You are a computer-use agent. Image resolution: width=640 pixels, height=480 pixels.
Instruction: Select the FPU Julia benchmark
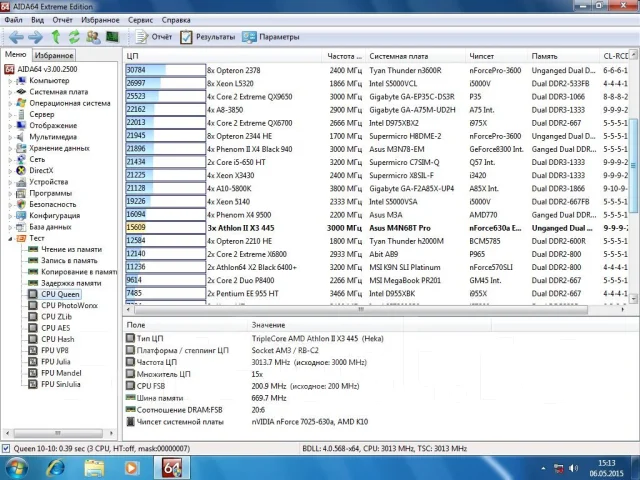[x=56, y=362]
